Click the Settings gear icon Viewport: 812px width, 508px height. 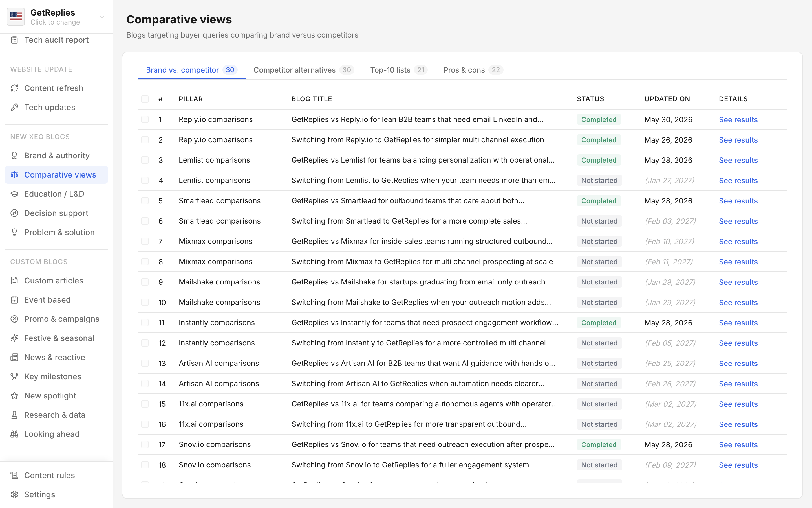[x=14, y=494]
